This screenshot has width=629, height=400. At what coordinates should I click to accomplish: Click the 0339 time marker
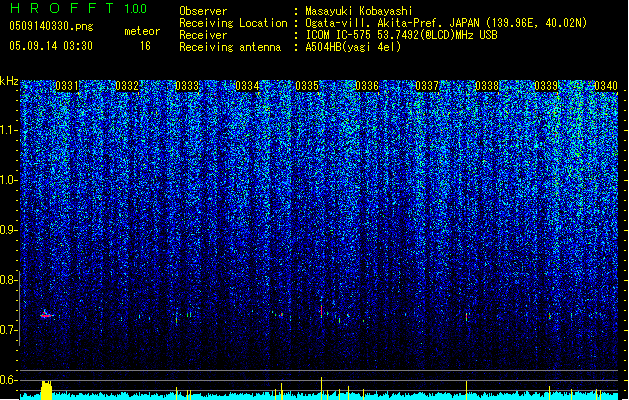[546, 86]
